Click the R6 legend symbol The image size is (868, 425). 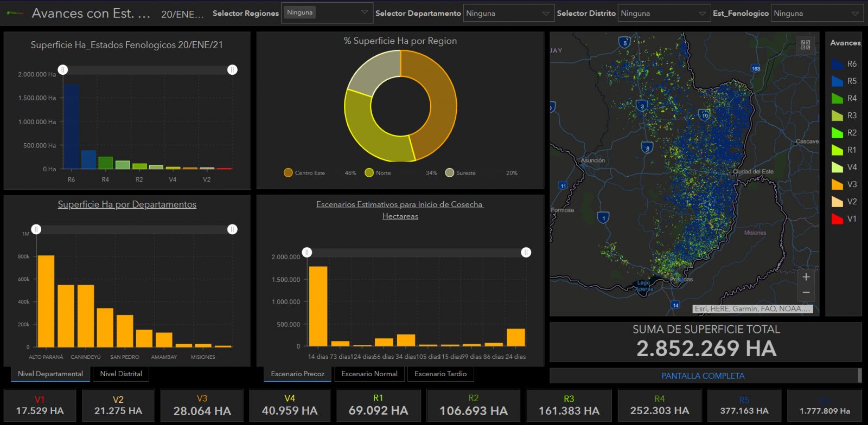837,64
